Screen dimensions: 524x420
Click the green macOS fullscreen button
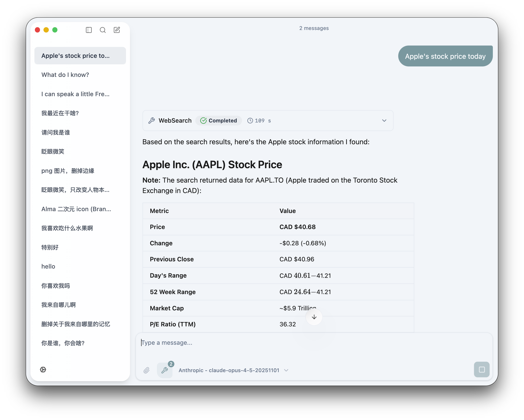(55, 30)
